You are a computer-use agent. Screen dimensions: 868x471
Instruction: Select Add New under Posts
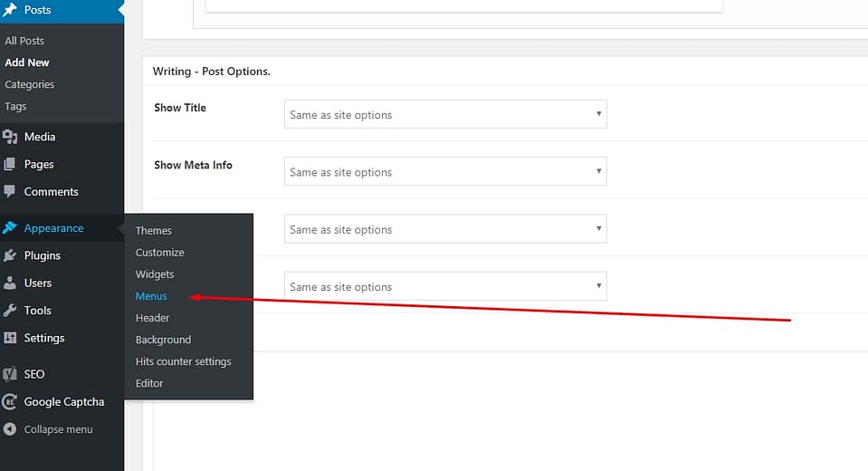pos(27,62)
